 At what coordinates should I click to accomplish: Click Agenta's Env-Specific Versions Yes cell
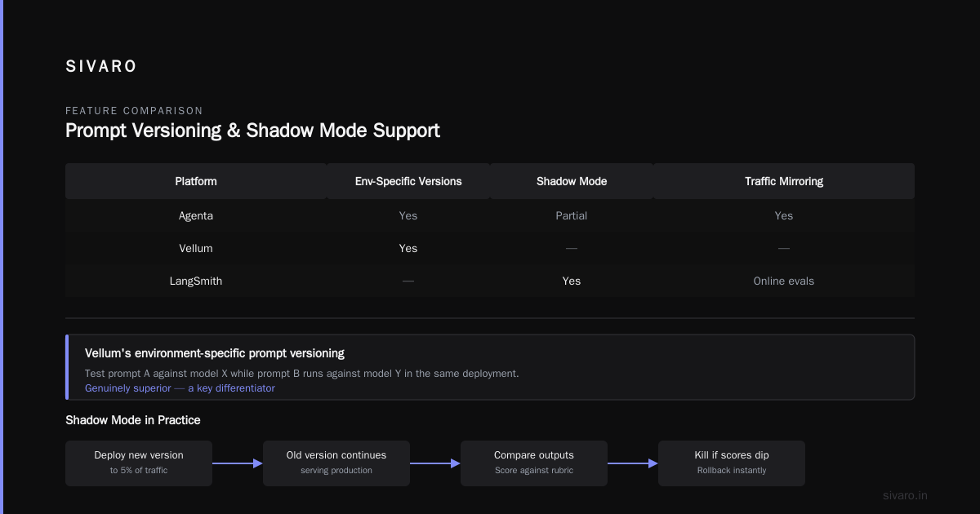click(x=408, y=216)
